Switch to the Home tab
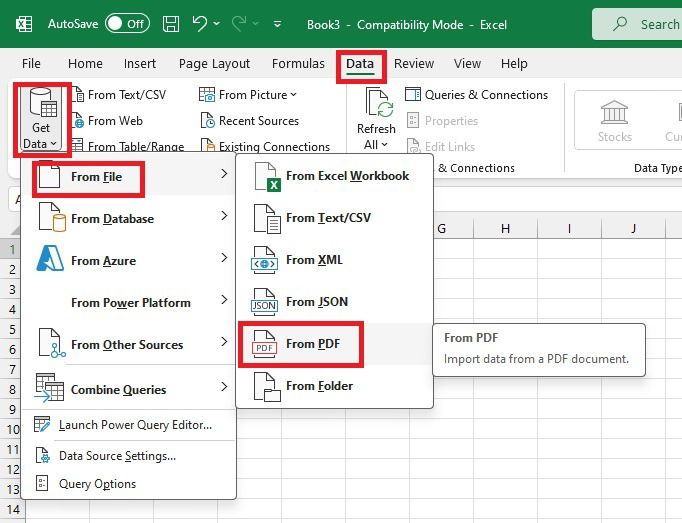 tap(85, 64)
